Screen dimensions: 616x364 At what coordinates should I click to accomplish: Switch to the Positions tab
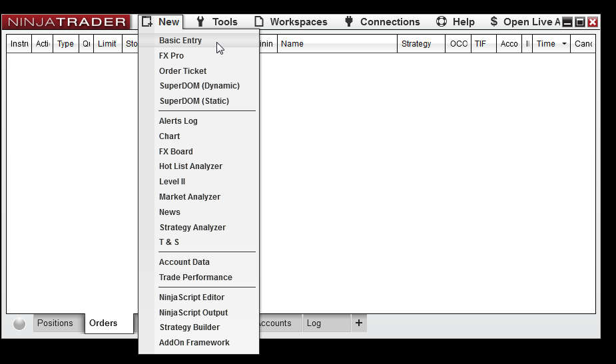59,323
